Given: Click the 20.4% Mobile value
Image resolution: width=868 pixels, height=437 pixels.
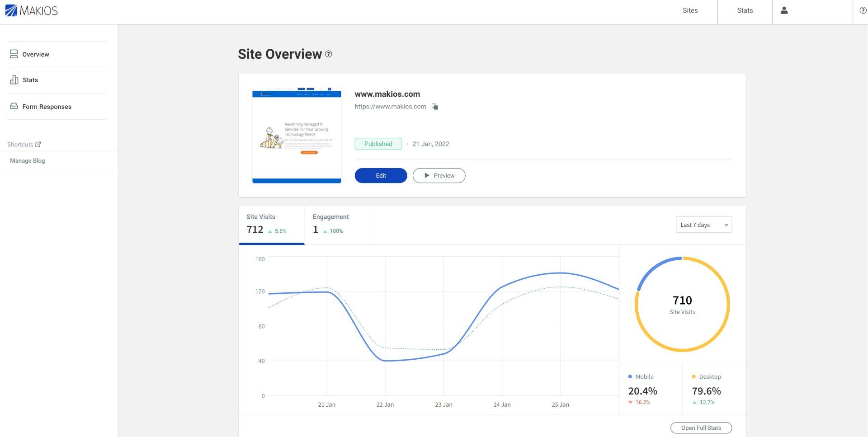Looking at the screenshot, I should [642, 391].
